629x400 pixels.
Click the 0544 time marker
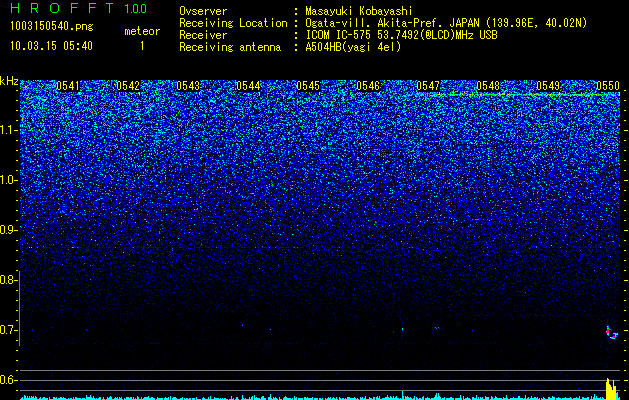(248, 86)
